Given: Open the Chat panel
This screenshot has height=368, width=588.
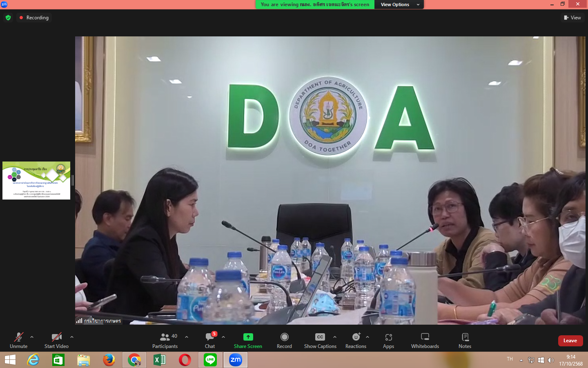Looking at the screenshot, I should (210, 340).
